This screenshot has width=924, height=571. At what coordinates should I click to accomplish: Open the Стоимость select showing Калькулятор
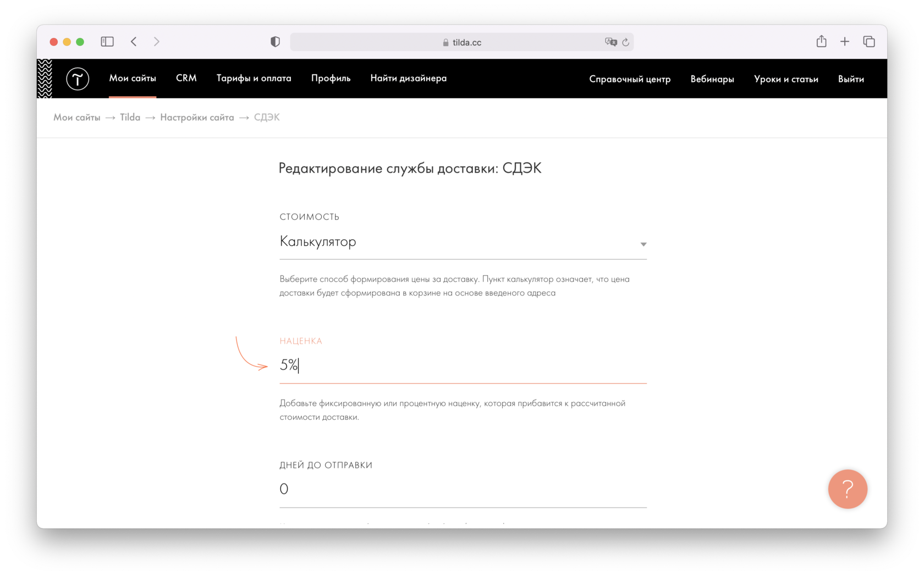(463, 242)
